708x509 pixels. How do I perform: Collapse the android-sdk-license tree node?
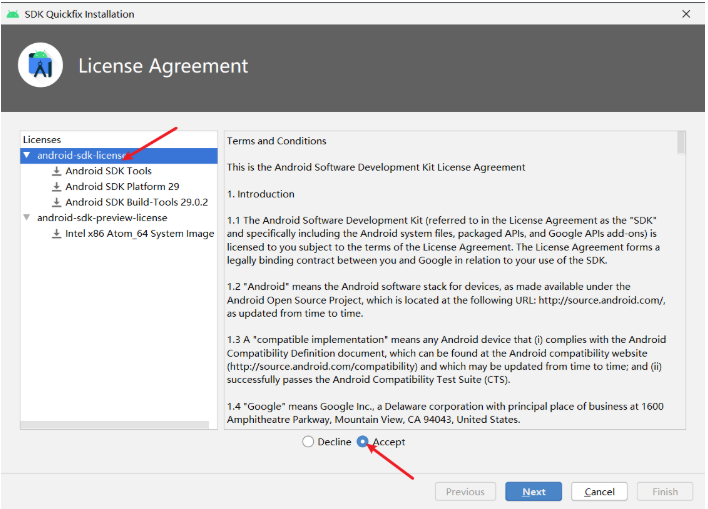(27, 155)
